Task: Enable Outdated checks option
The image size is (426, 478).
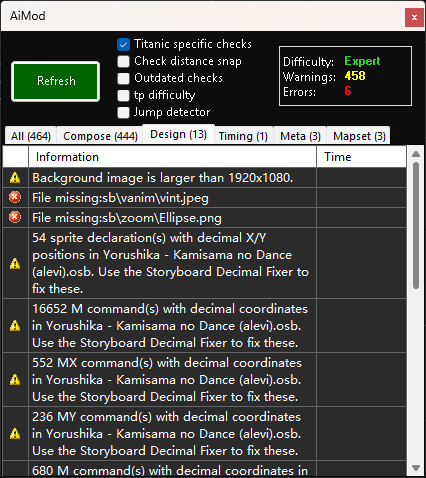Action: point(123,78)
